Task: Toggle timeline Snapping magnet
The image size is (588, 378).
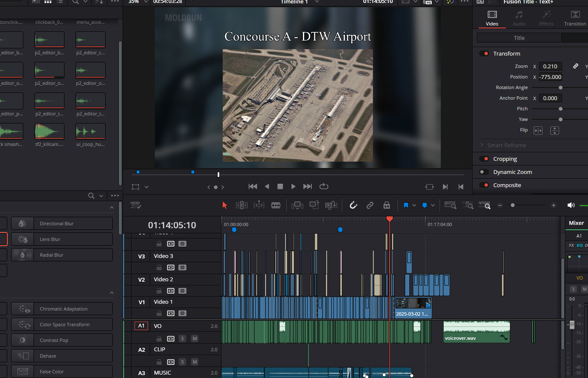Action: [x=353, y=205]
